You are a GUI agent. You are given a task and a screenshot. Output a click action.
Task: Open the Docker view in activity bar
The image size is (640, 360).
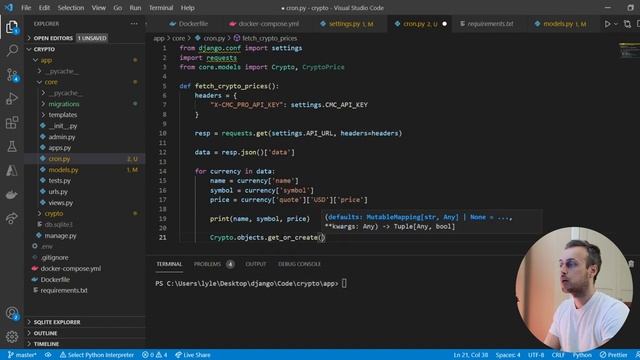click(x=12, y=194)
